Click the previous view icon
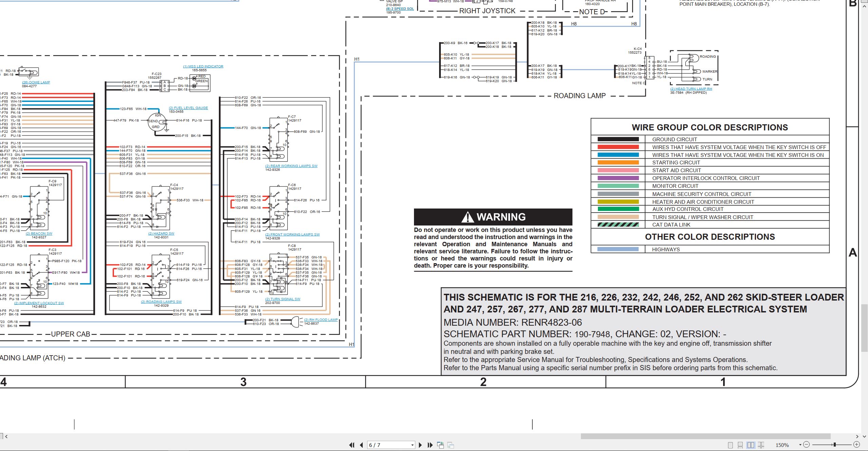Screen dimensions: 868x451 (440, 445)
